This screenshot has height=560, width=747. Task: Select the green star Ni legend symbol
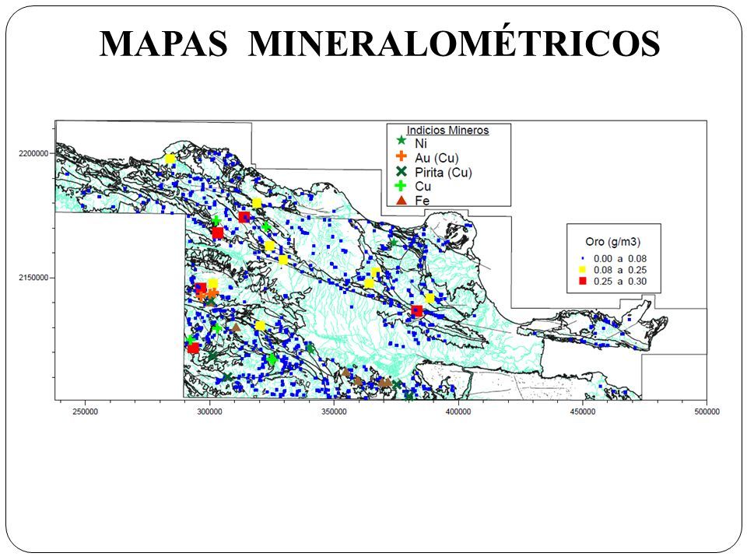coord(402,141)
